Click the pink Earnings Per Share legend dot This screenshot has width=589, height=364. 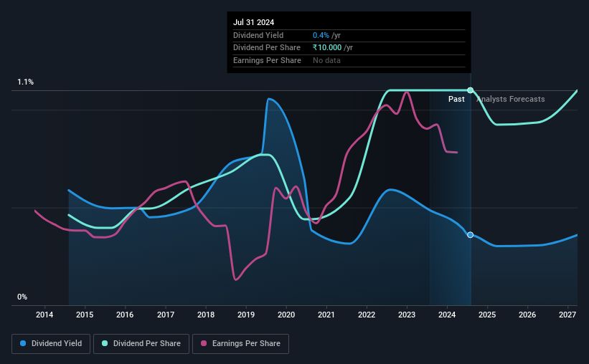coord(204,343)
